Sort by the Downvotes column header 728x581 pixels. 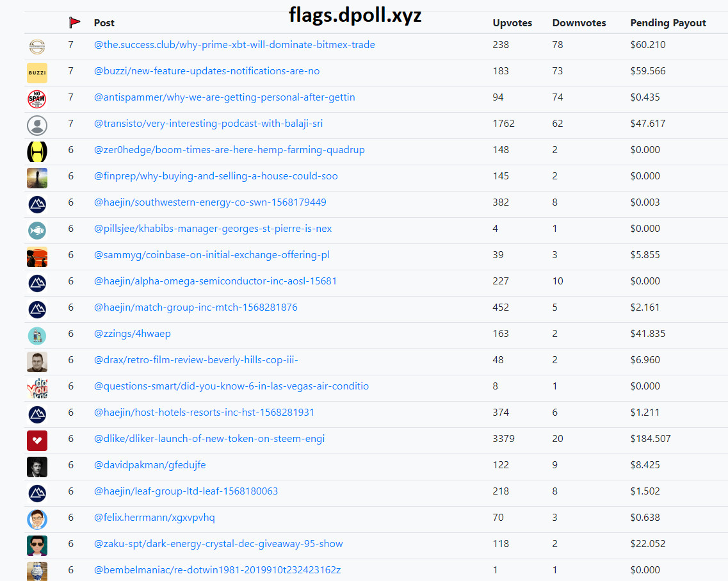click(579, 23)
